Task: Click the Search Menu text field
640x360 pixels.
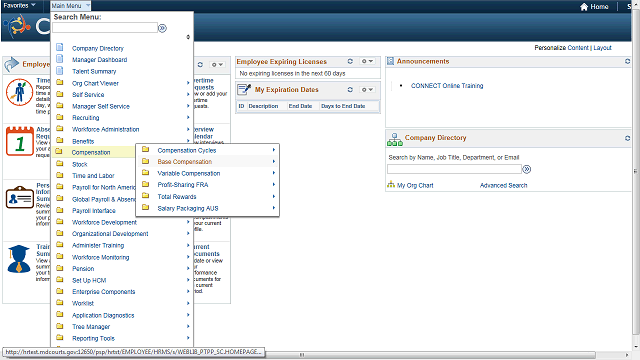Action: [105, 28]
